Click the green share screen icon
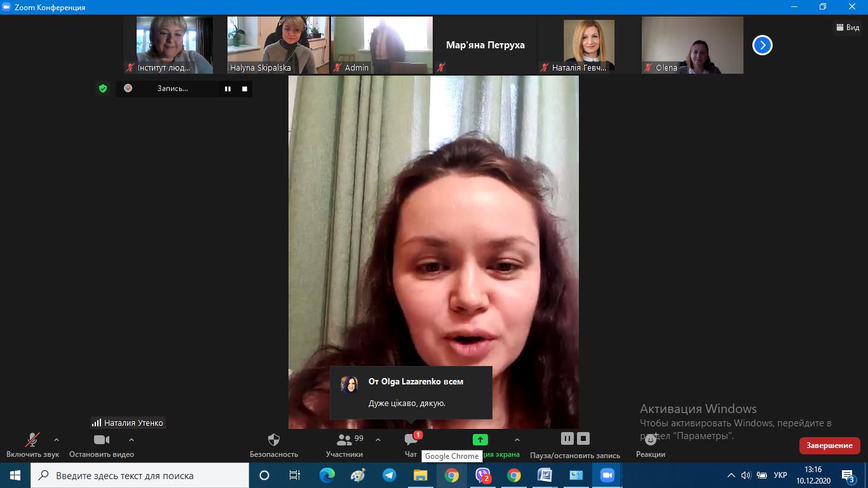 [480, 440]
